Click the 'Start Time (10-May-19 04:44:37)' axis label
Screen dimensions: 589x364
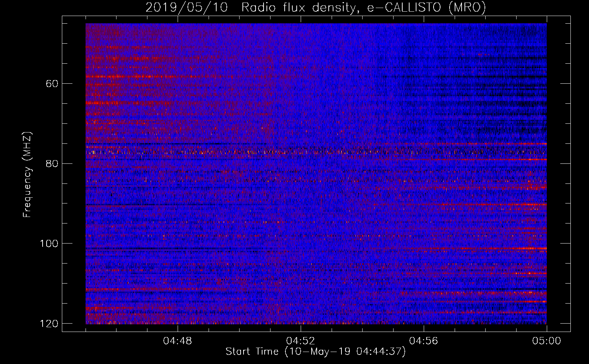(x=316, y=352)
